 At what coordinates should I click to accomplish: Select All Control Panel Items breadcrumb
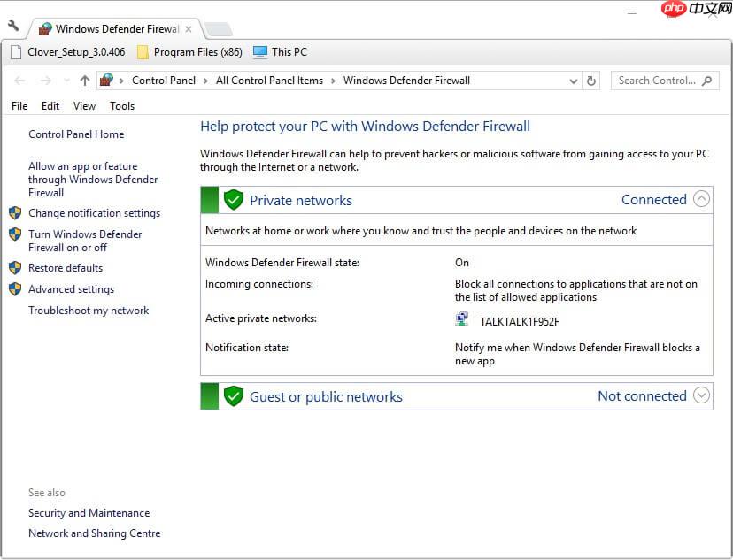click(x=269, y=81)
